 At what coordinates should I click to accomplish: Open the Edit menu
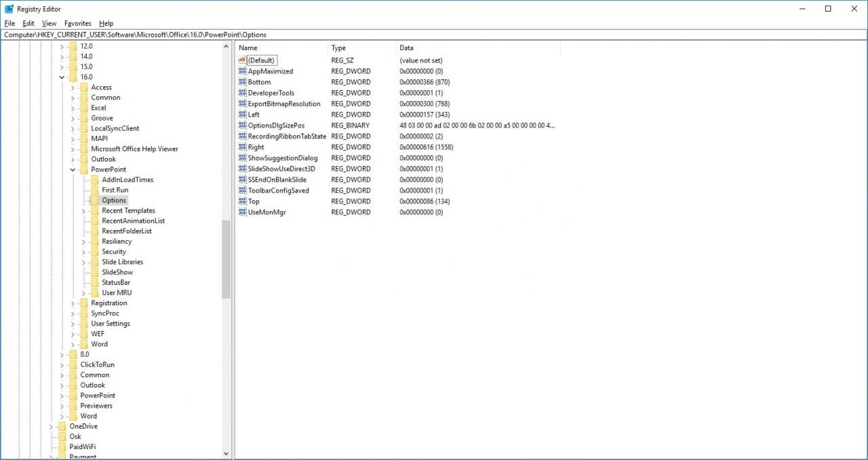[28, 23]
